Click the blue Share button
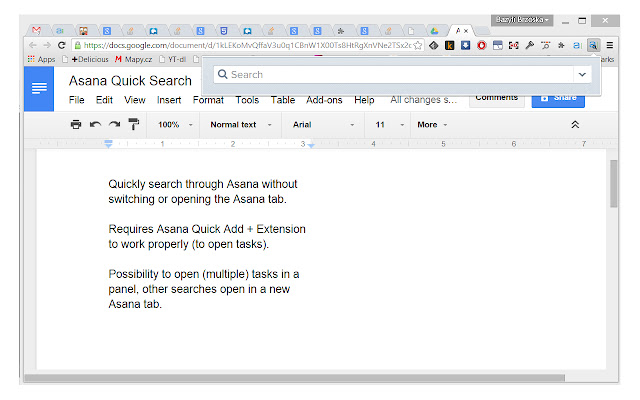 pyautogui.click(x=558, y=100)
